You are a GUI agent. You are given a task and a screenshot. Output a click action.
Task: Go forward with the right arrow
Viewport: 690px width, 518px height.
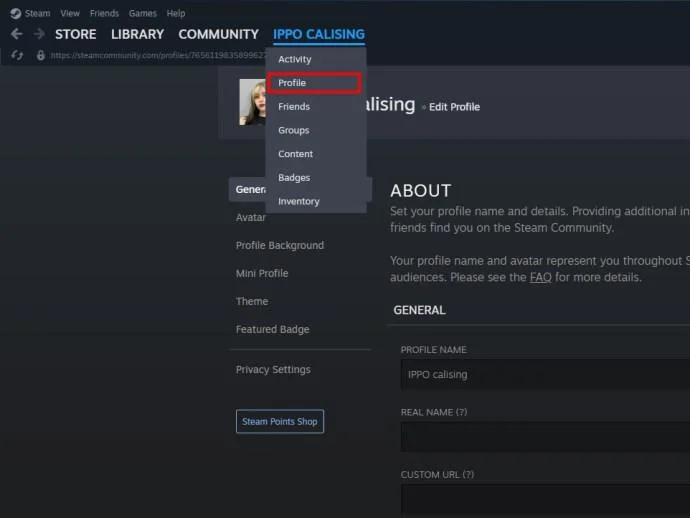[39, 34]
